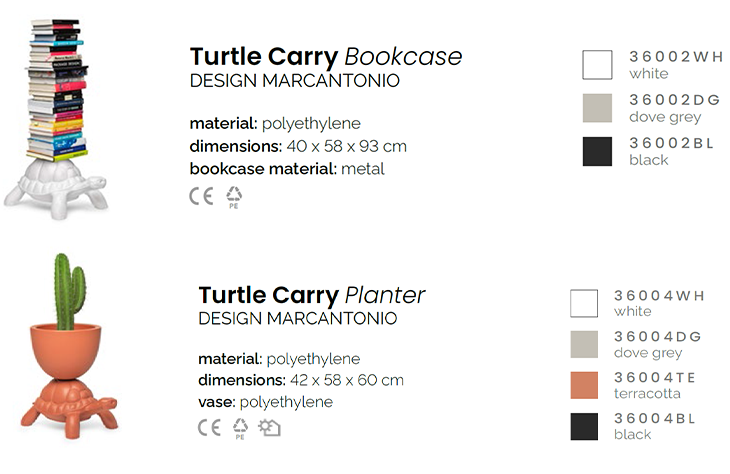Click the PE recycling icon under Planter

click(240, 428)
